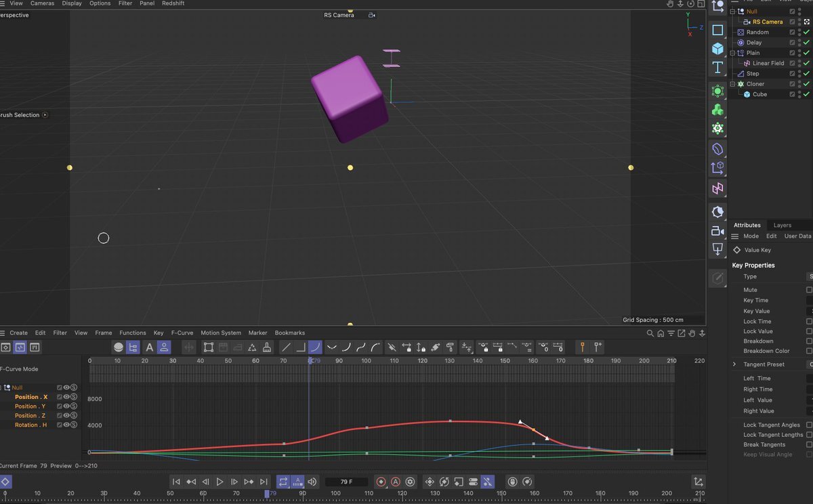
Task: Enable Autokeying in the timeline controls
Action: coord(396,482)
